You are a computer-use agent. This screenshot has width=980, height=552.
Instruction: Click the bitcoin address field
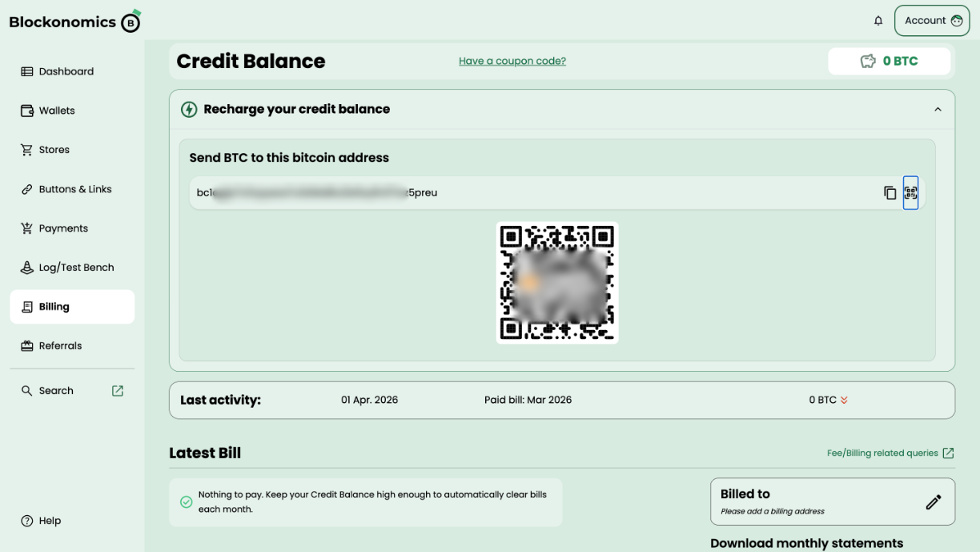557,193
